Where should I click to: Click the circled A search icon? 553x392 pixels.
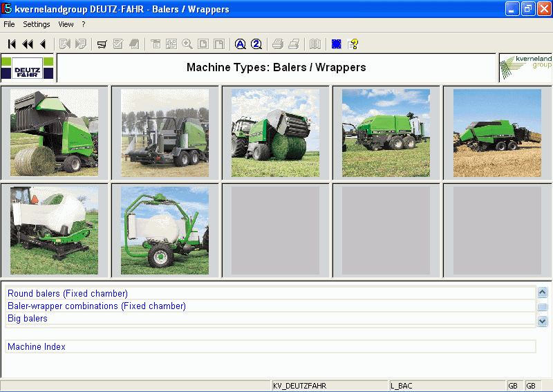(x=240, y=44)
